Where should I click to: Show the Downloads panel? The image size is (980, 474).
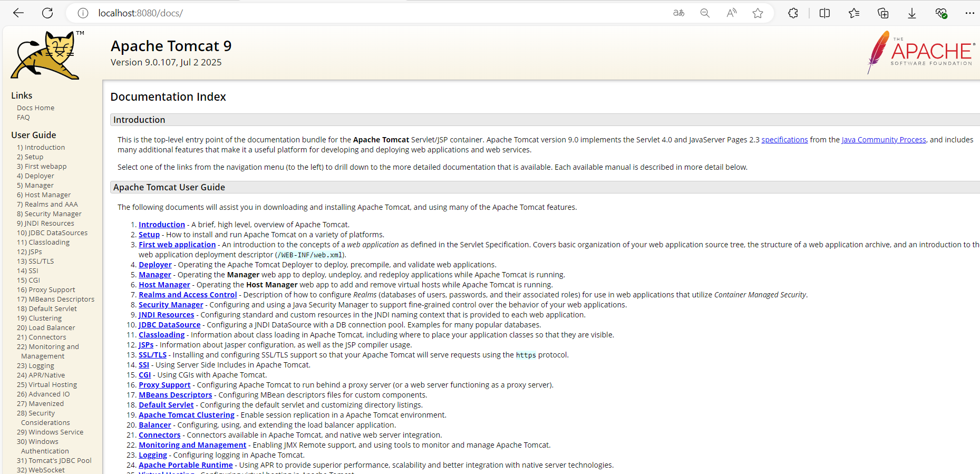(x=912, y=13)
